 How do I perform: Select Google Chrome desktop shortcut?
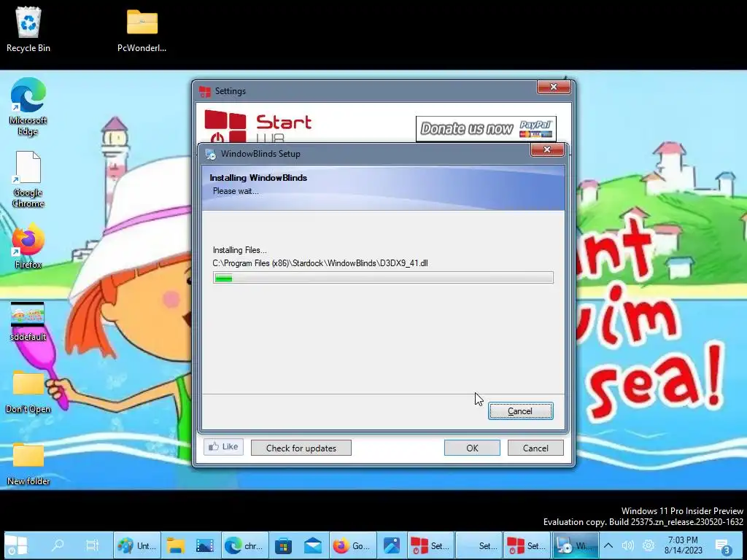pos(28,179)
